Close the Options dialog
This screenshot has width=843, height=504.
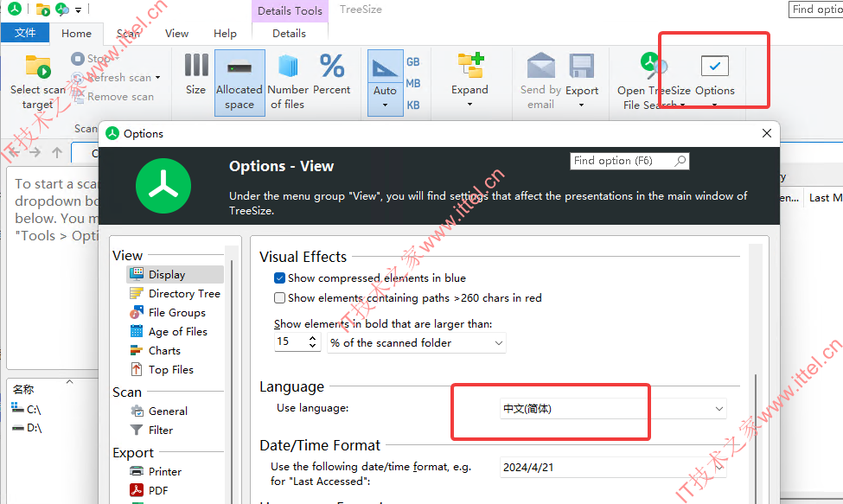[x=767, y=133]
